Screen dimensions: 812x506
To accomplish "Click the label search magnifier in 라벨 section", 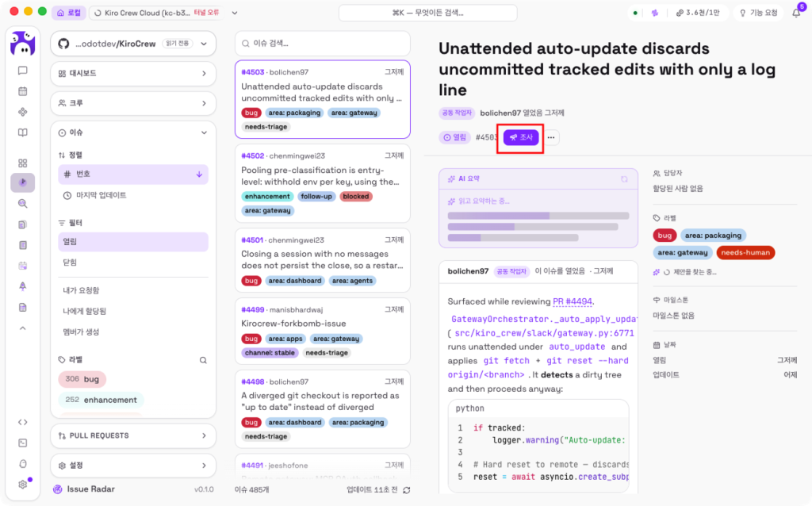I will tap(204, 360).
